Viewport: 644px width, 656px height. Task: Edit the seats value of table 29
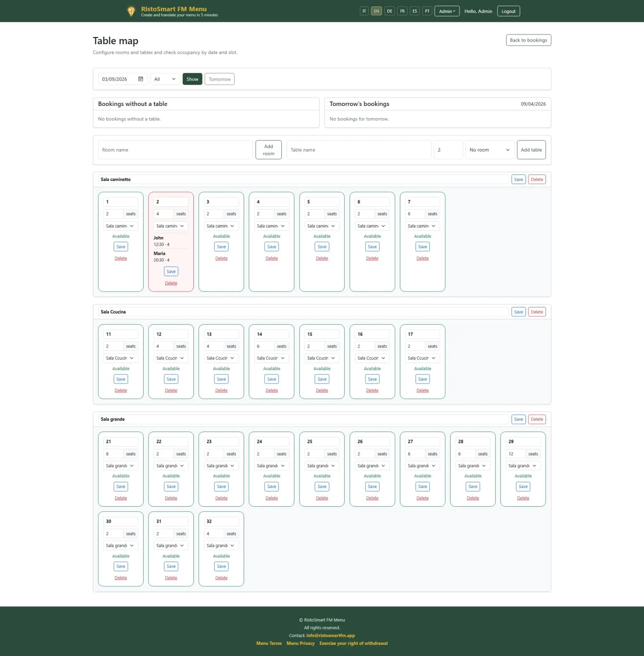515,454
